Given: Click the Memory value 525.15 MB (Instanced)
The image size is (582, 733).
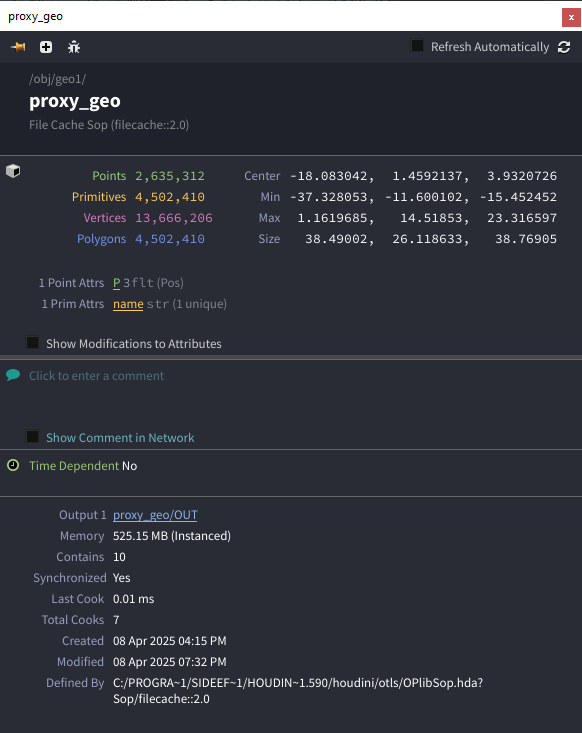Looking at the screenshot, I should (x=172, y=536).
